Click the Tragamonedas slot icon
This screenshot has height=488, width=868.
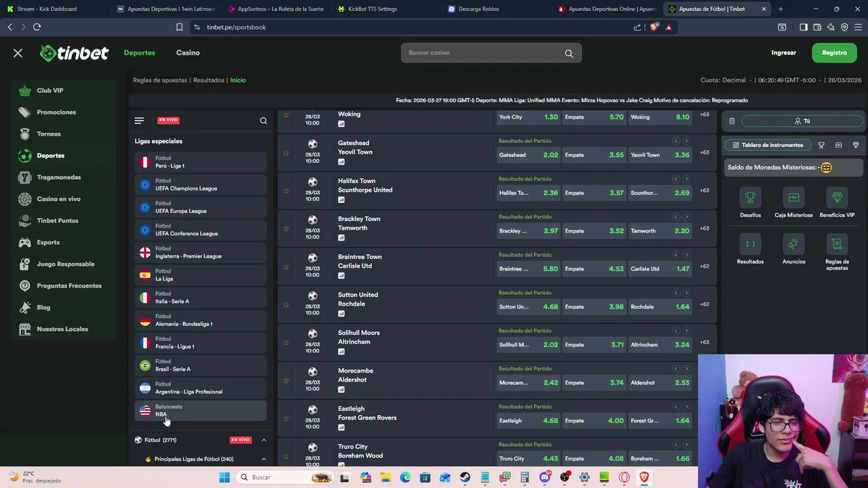coord(25,177)
